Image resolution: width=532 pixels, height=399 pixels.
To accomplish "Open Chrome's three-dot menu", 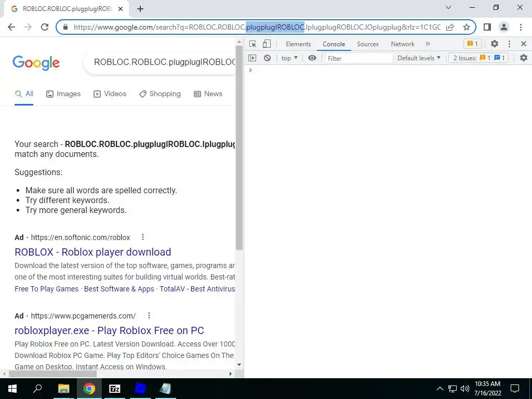I will click(521, 27).
